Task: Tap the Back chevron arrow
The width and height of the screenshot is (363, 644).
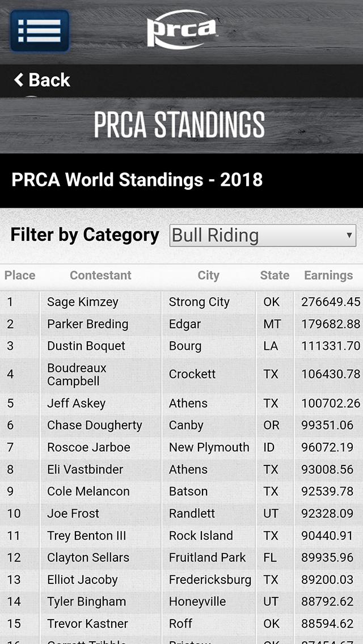Action: (19, 80)
